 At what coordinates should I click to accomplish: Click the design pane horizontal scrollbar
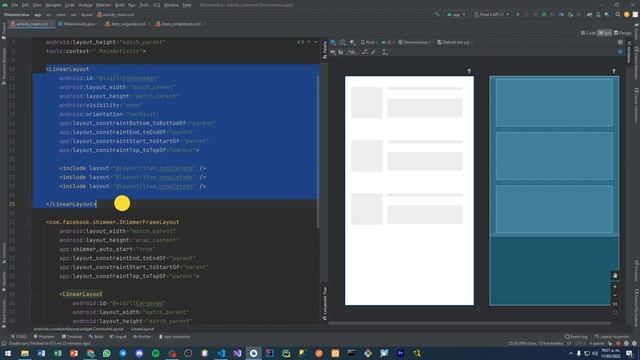[469, 323]
